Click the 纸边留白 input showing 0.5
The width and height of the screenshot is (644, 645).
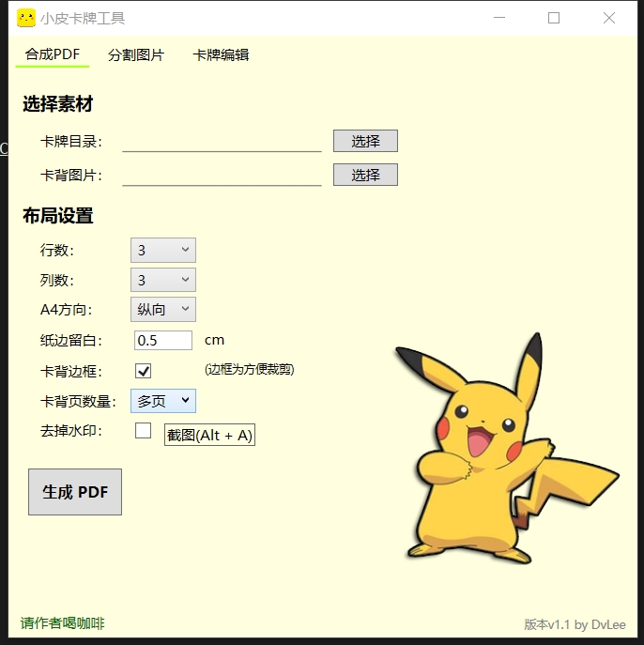coord(163,341)
